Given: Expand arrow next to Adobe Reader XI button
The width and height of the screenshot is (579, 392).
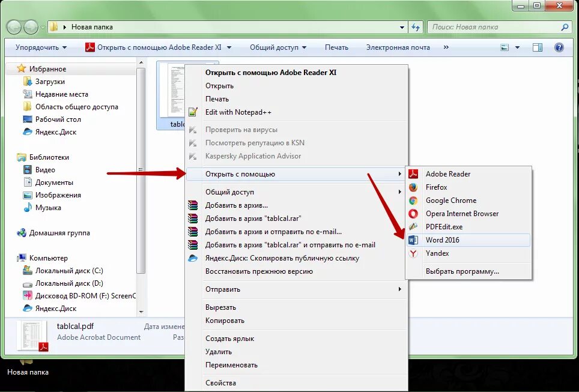Looking at the screenshot, I should (x=229, y=47).
